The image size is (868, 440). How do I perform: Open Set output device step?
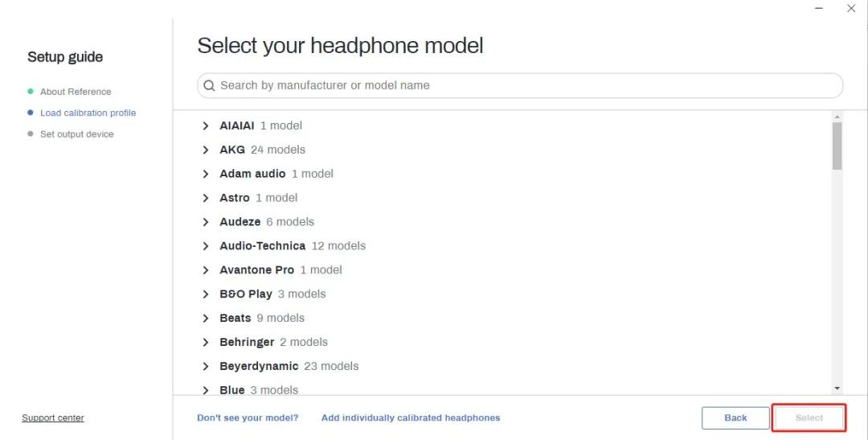click(x=77, y=134)
